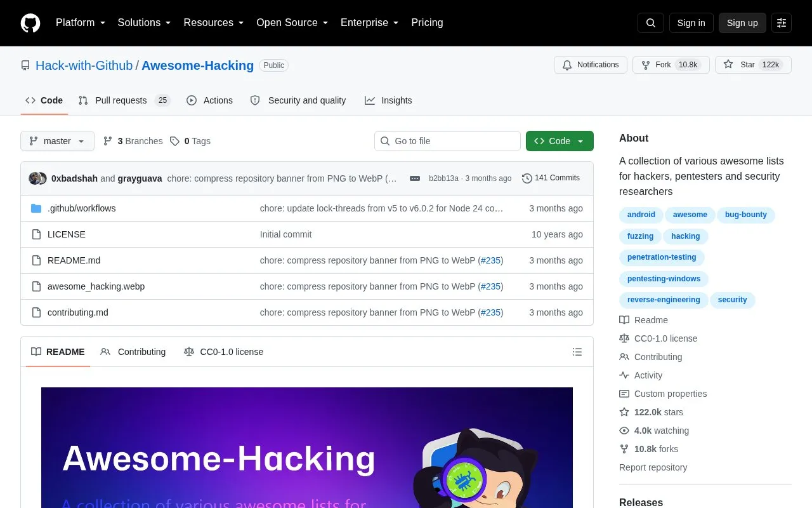Screen dimensions: 812x508
Task: Expand the Open Source menu
Action: click(x=292, y=23)
